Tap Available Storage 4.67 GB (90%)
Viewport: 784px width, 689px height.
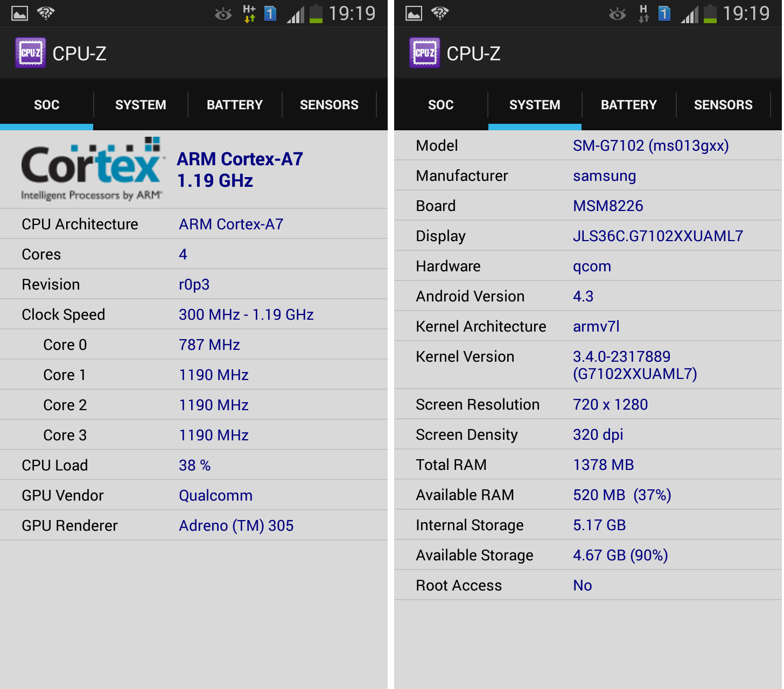[x=588, y=555]
